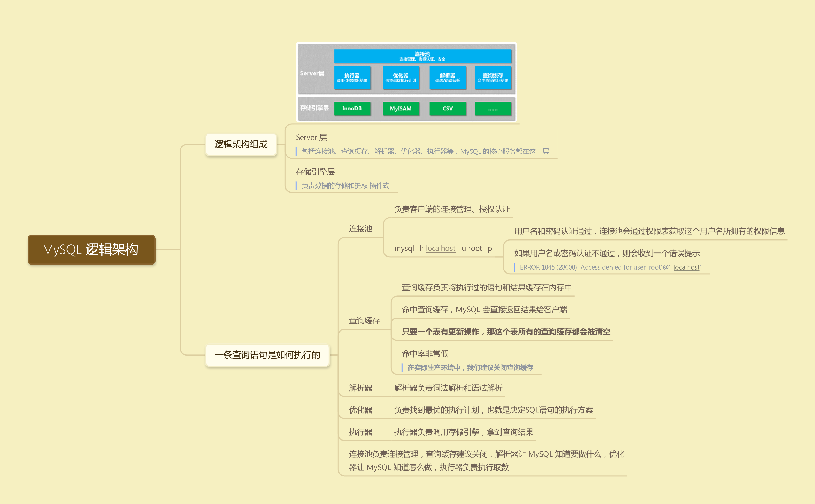This screenshot has width=815, height=504.
Task: Click the architecture diagram image thumbnail
Action: click(406, 82)
